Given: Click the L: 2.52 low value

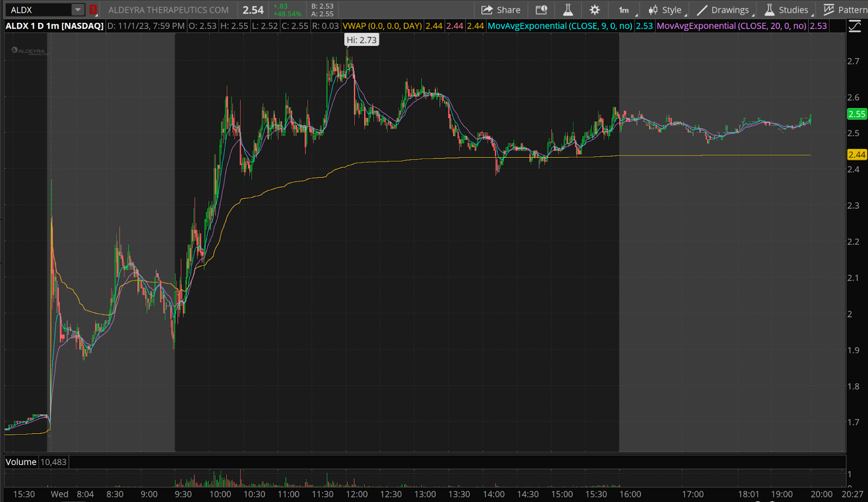Looking at the screenshot, I should pyautogui.click(x=265, y=26).
